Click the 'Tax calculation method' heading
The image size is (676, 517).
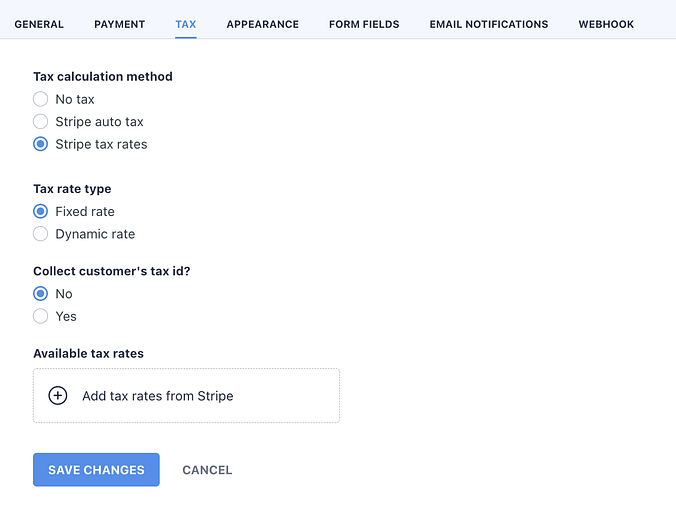[x=103, y=77]
